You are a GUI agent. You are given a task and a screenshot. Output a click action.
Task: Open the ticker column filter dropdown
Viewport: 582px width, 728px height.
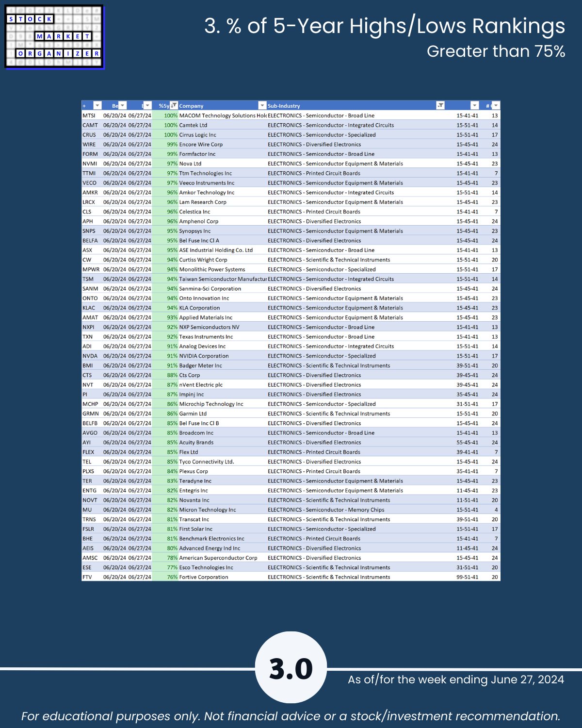click(x=97, y=106)
